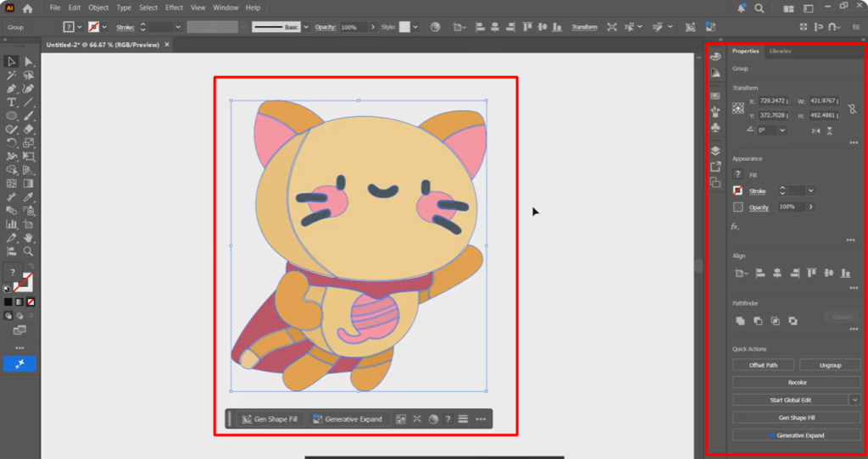Viewport: 868px width, 459px height.
Task: Select the Magic Wand tool
Action: (11, 75)
